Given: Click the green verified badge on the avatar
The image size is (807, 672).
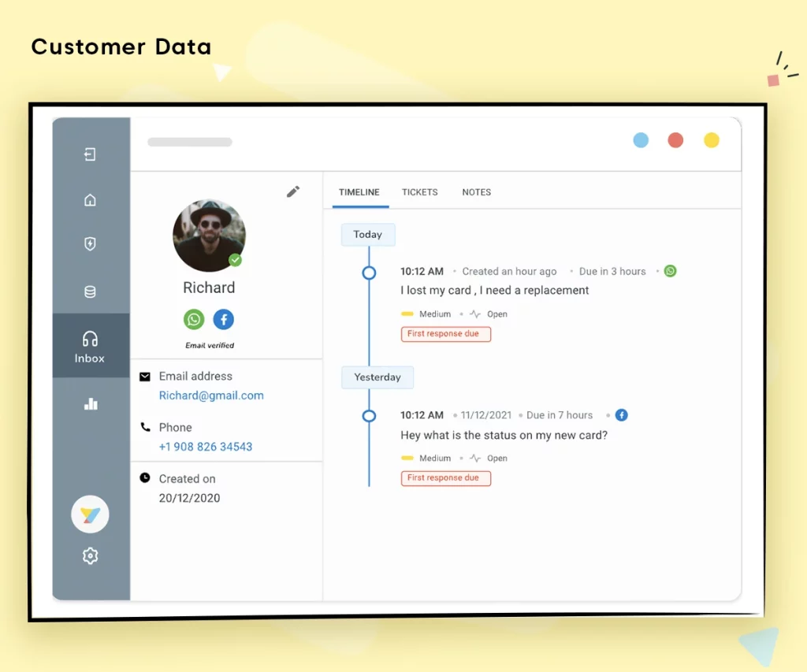Looking at the screenshot, I should tap(236, 260).
